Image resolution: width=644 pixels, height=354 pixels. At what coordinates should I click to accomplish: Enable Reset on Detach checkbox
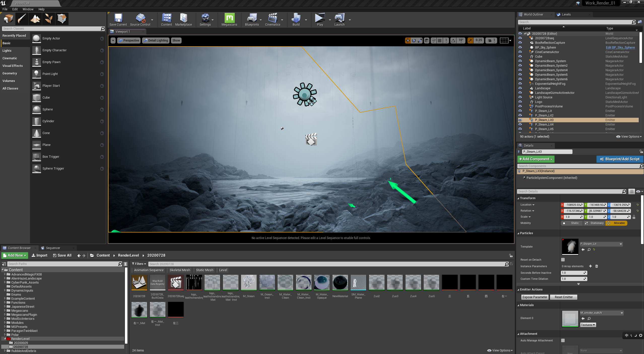click(563, 260)
